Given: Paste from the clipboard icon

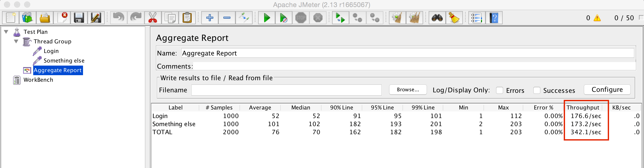Looking at the screenshot, I should click(x=187, y=18).
